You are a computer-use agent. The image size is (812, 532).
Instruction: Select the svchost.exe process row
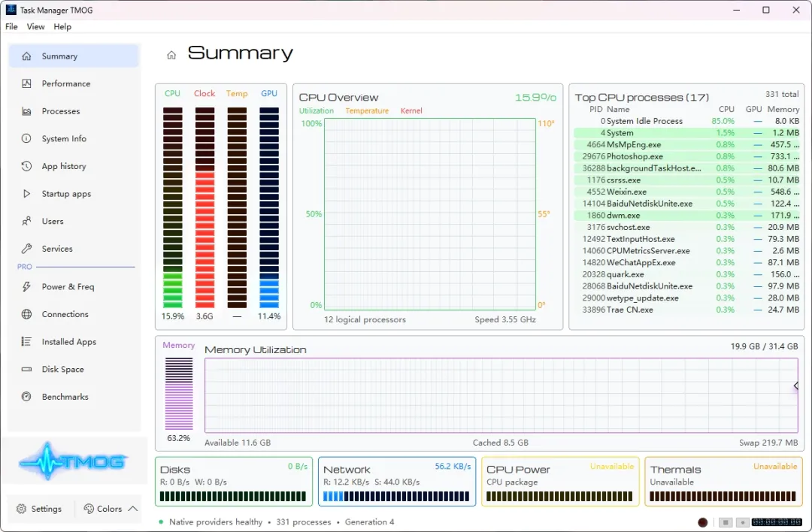(x=686, y=227)
